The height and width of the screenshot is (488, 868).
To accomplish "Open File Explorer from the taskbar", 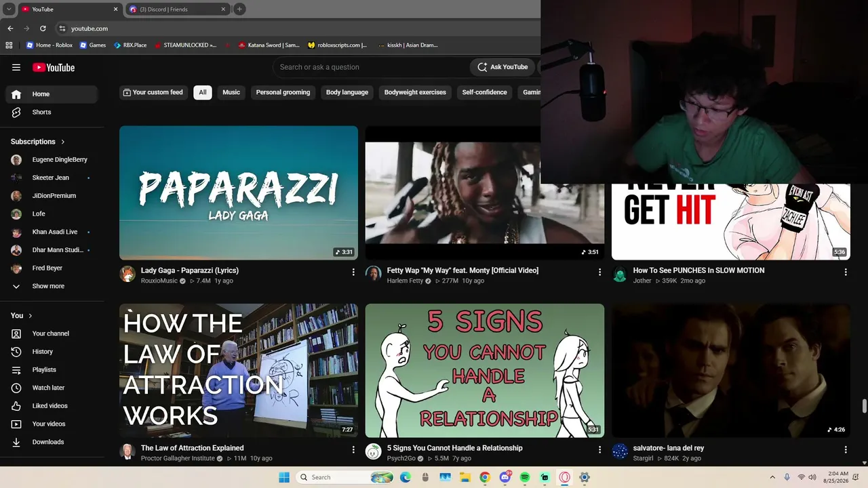I will 465,477.
